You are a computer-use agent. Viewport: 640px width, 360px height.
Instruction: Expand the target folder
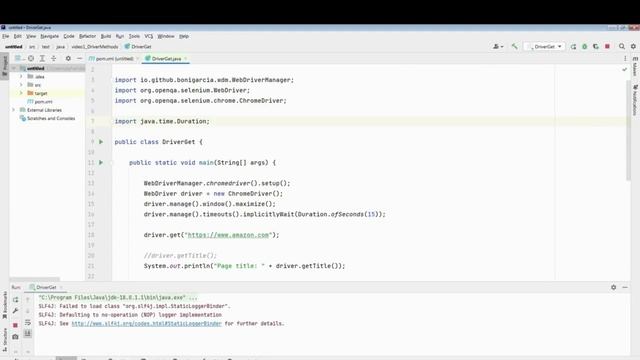pos(21,93)
